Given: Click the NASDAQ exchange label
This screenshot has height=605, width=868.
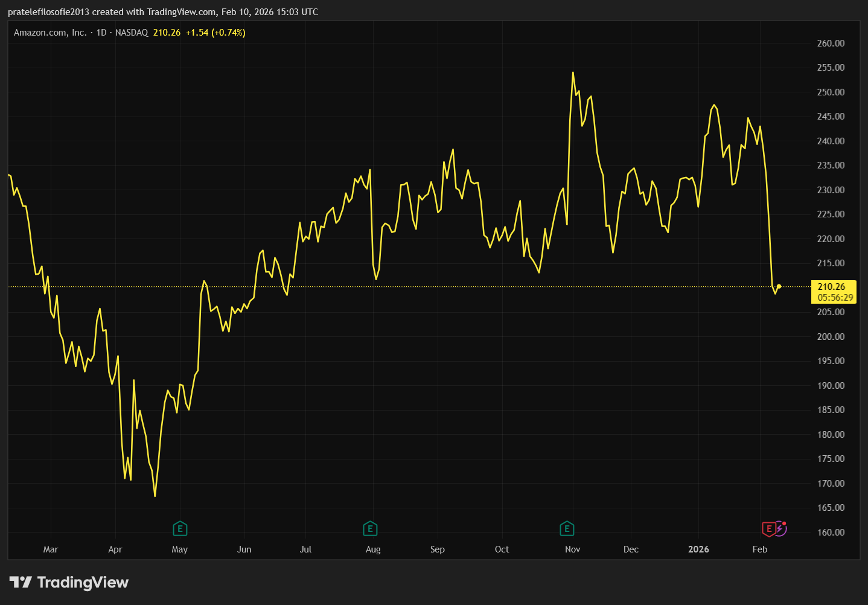Looking at the screenshot, I should (x=132, y=33).
